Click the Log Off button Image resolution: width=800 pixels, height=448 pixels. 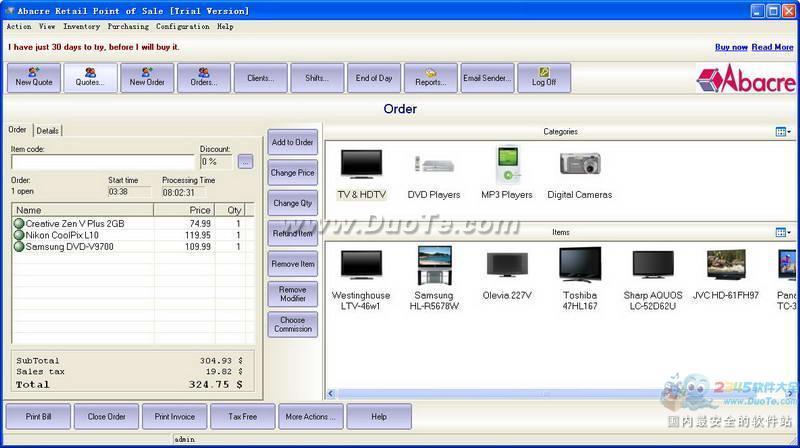[x=544, y=78]
